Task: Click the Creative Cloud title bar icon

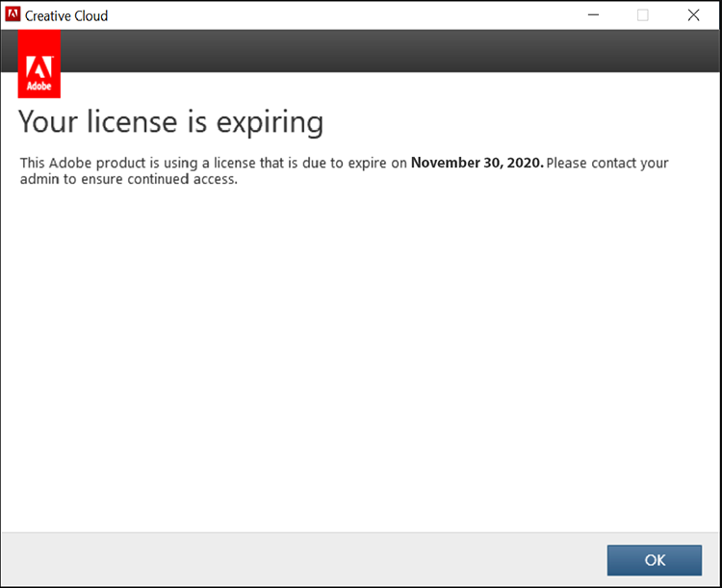Action: coord(13,14)
